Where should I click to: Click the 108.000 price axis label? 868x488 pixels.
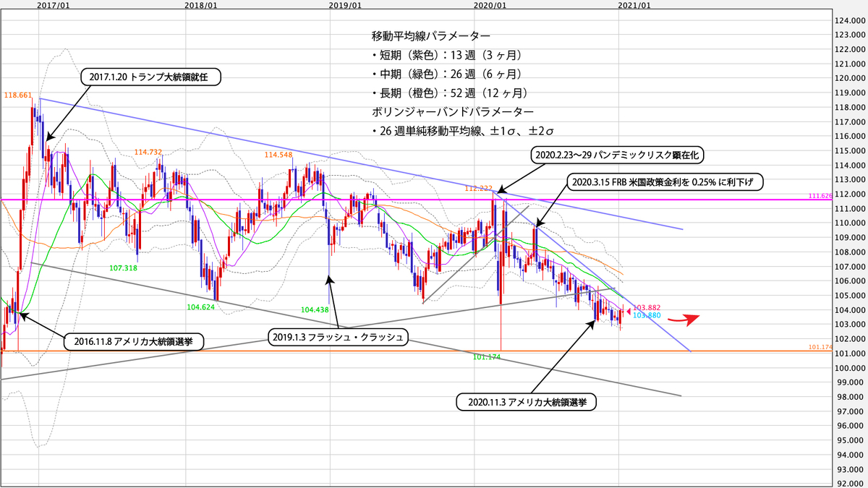tap(848, 252)
